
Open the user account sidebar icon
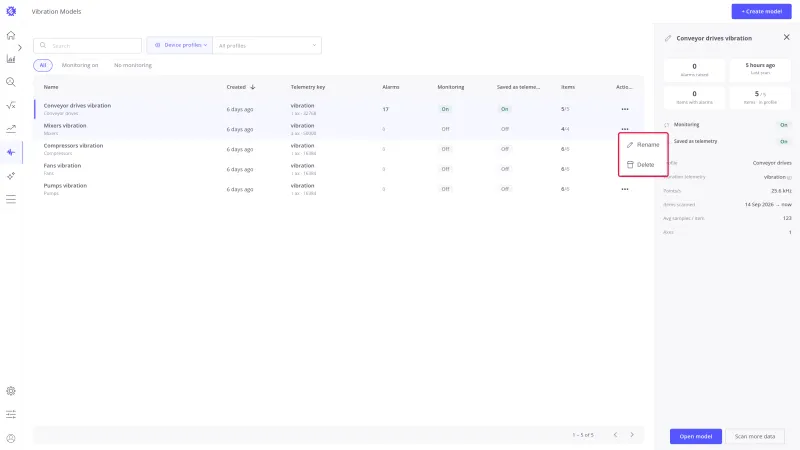click(11, 438)
